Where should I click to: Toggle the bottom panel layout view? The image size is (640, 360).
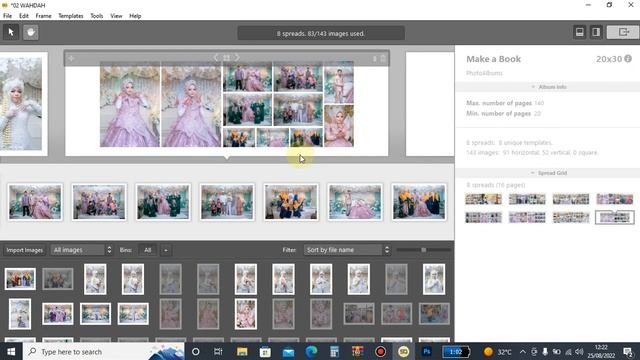click(579, 32)
